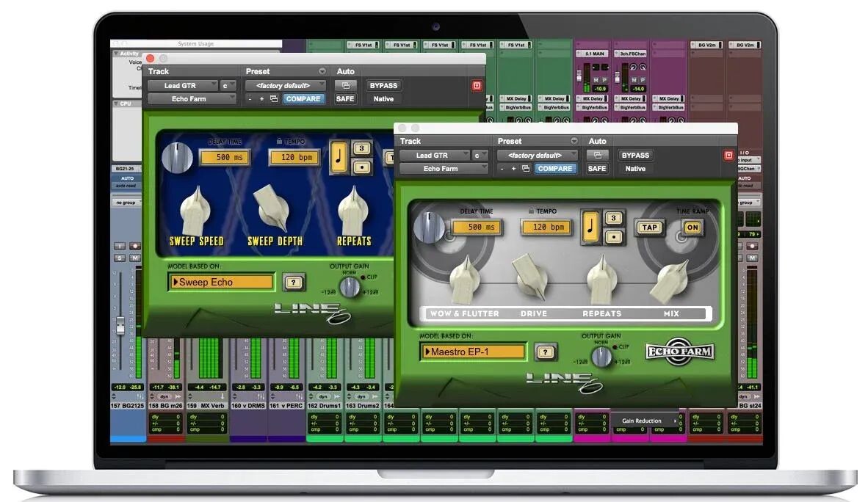The width and height of the screenshot is (868, 502).
Task: Click red target button in Sweep Echo window
Action: (477, 86)
